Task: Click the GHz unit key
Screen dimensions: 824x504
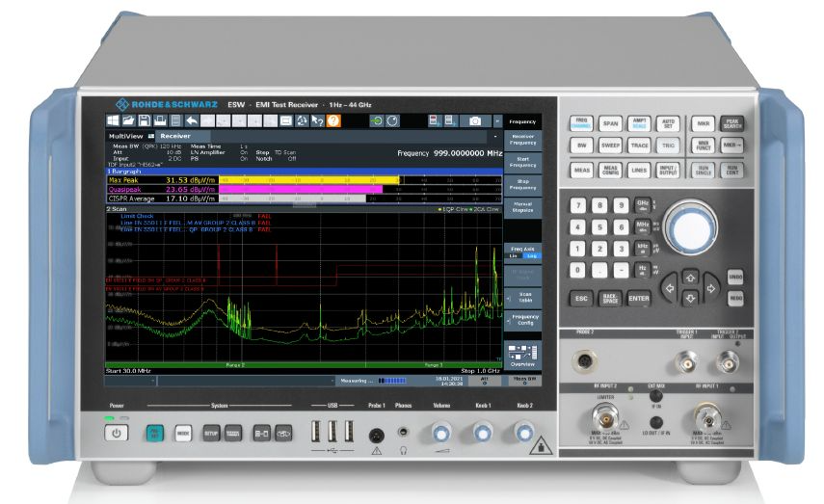Action: coord(642,204)
